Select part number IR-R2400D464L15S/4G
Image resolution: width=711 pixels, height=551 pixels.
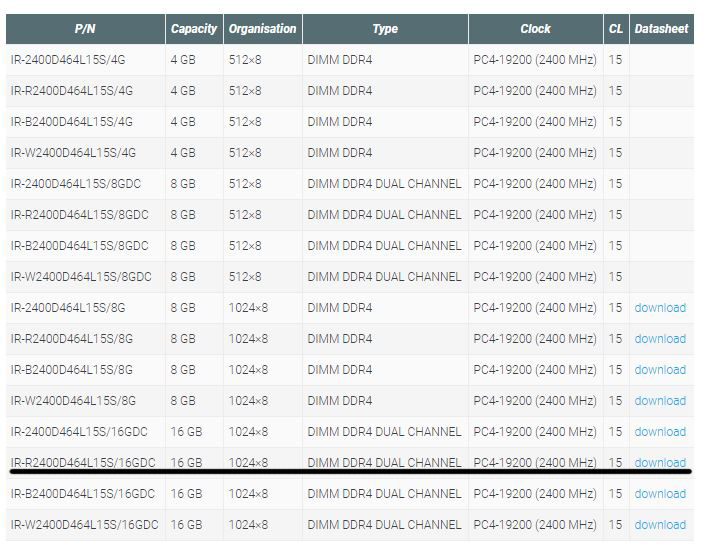coord(72,91)
